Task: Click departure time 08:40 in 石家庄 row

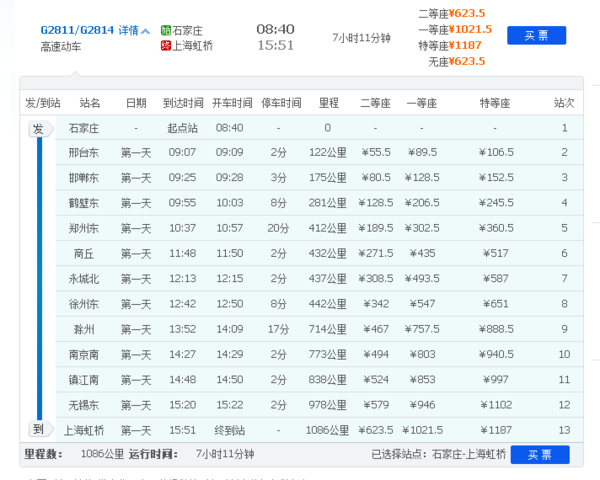Action: (x=230, y=128)
